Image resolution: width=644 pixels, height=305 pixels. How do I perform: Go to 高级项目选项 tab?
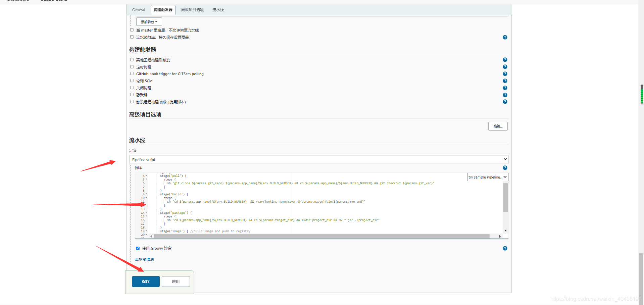tap(192, 10)
